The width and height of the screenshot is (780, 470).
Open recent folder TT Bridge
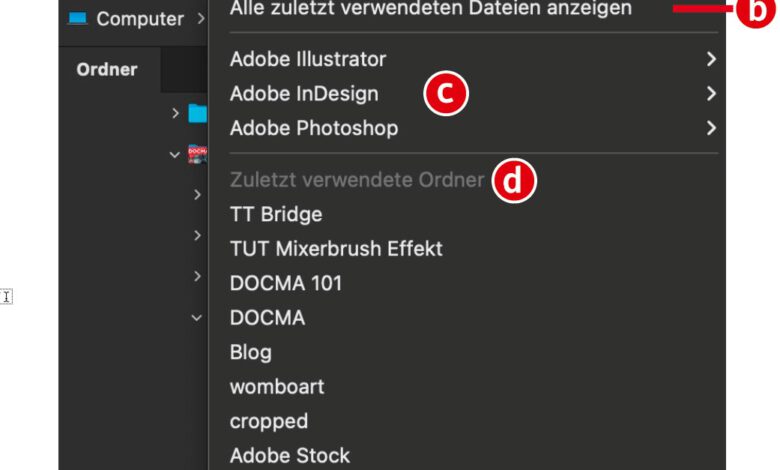276,215
